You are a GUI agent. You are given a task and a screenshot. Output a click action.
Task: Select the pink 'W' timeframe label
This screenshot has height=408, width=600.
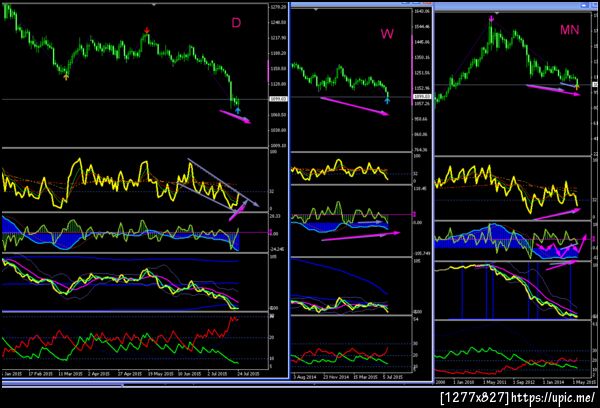coord(387,34)
